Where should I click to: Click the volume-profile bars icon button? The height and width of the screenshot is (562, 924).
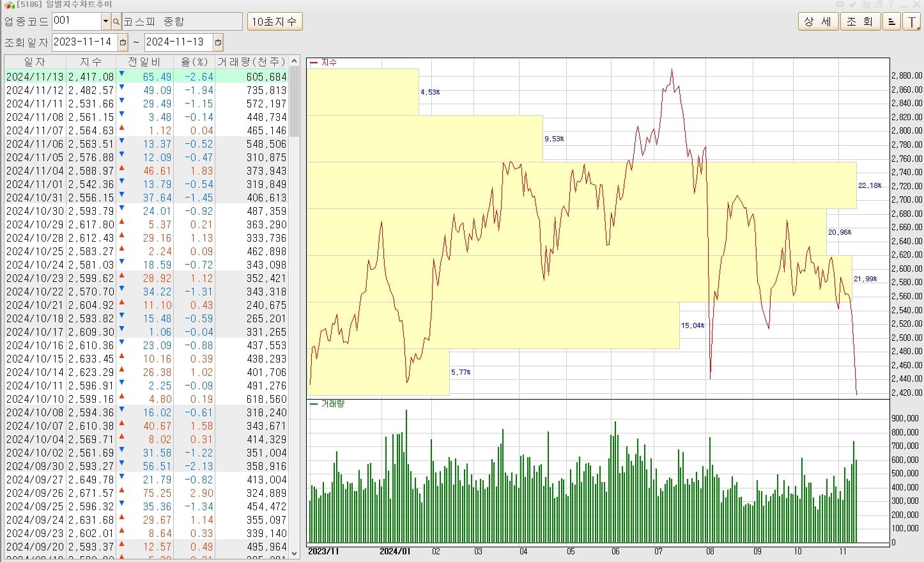(x=891, y=22)
